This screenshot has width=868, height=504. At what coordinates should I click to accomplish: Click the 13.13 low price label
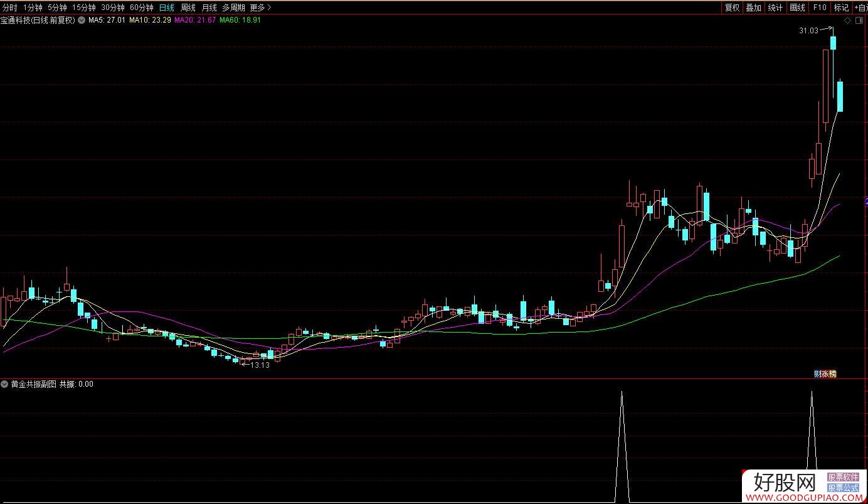point(260,365)
